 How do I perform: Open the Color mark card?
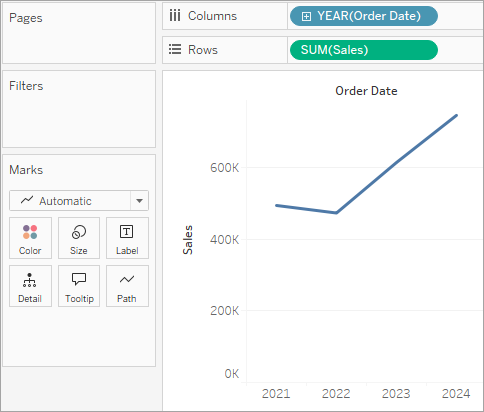point(30,238)
